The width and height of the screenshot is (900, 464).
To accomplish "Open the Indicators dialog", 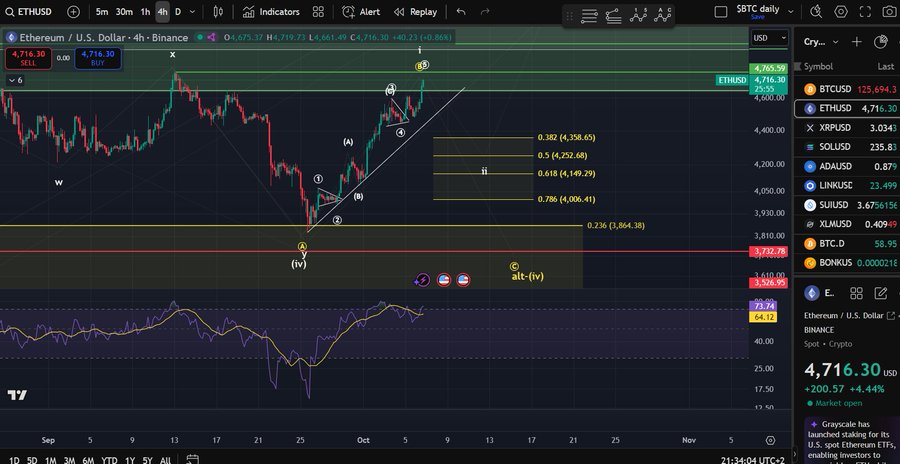I will click(271, 11).
